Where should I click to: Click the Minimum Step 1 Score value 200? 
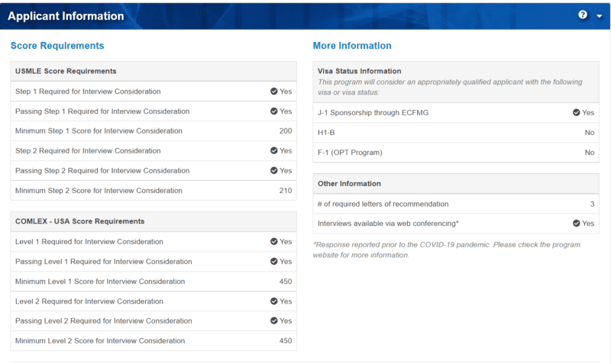tap(285, 131)
